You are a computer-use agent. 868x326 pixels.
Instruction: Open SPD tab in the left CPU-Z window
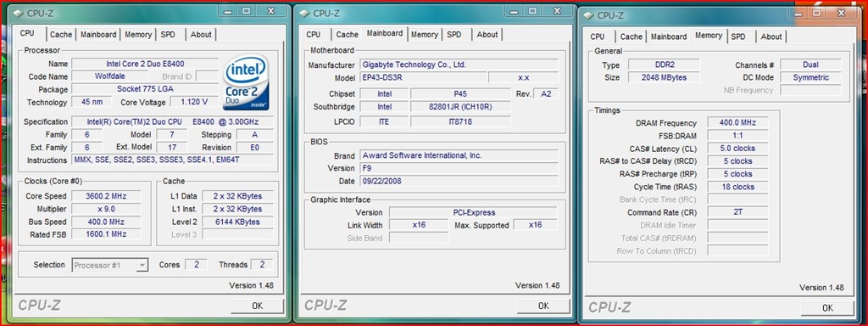(168, 34)
